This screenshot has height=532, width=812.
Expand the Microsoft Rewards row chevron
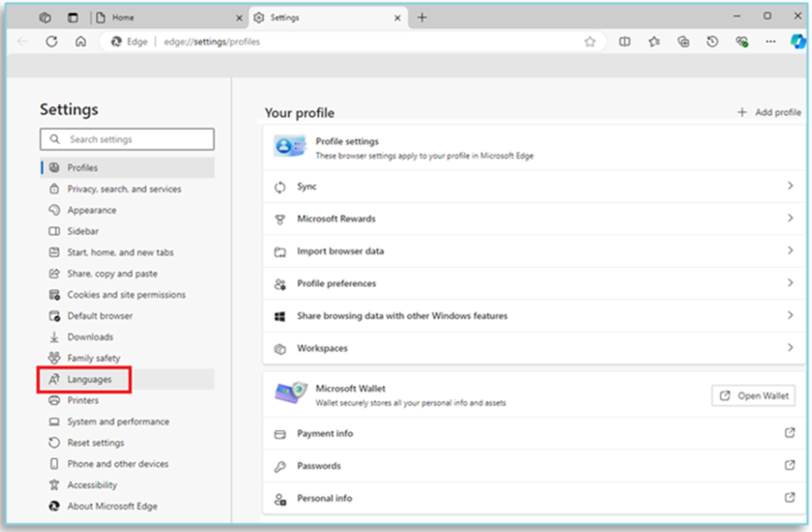tap(790, 218)
